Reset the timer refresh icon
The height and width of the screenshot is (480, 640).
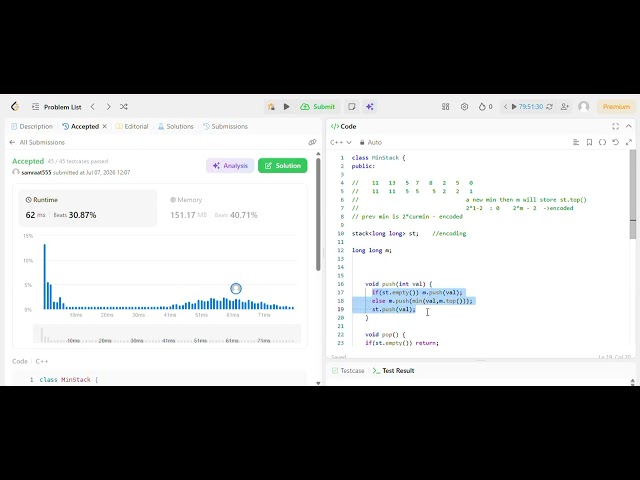(549, 107)
